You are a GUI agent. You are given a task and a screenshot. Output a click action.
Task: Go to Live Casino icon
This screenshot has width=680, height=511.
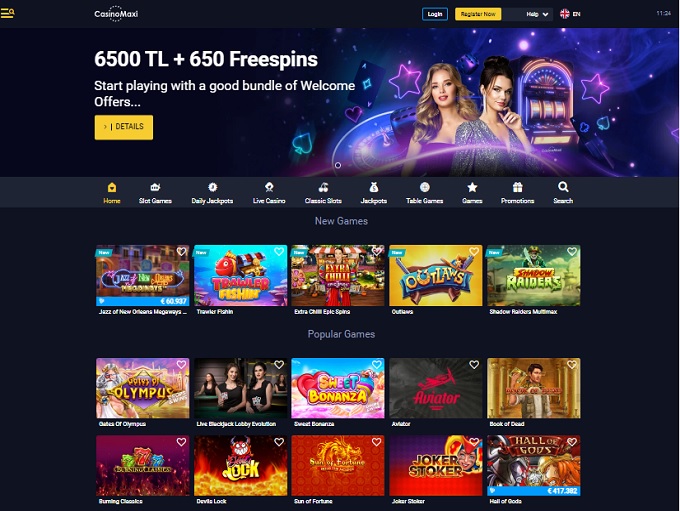click(x=269, y=187)
